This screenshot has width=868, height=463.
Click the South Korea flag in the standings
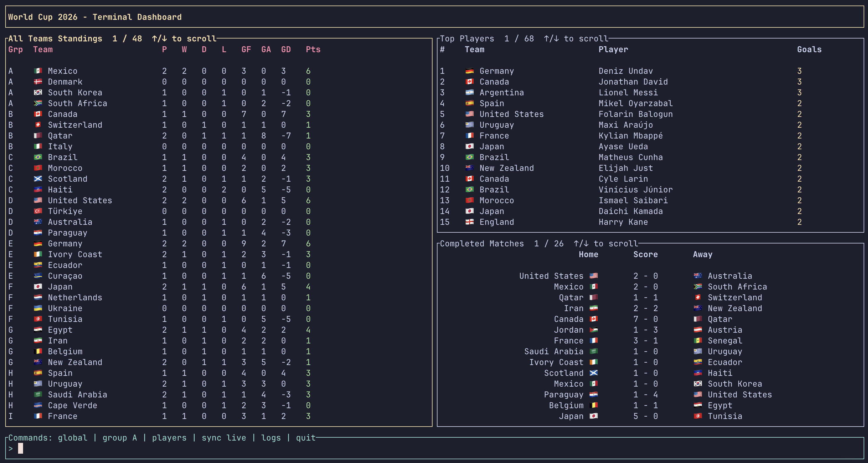[38, 92]
